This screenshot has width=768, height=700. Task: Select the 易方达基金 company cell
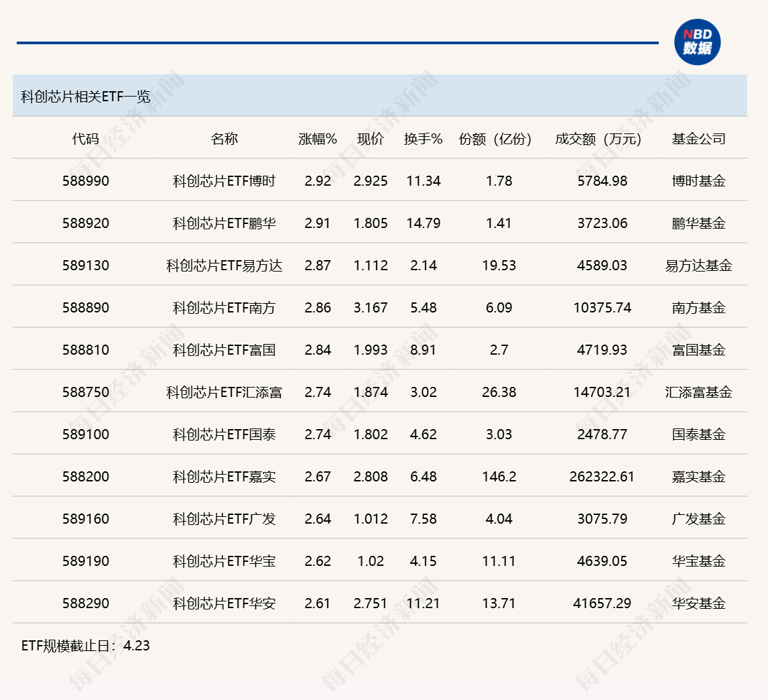[700, 265]
